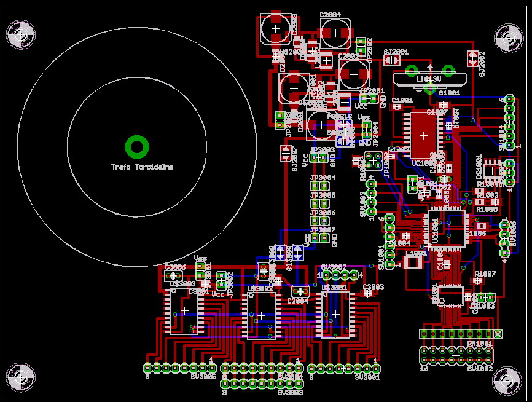Select solder jumper SJ2002
532x402 pixels.
tap(472, 58)
